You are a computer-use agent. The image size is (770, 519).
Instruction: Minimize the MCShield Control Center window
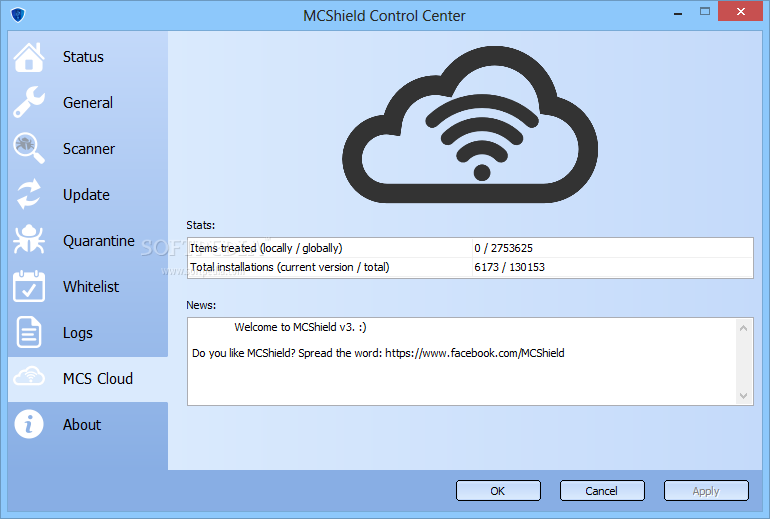(x=678, y=14)
